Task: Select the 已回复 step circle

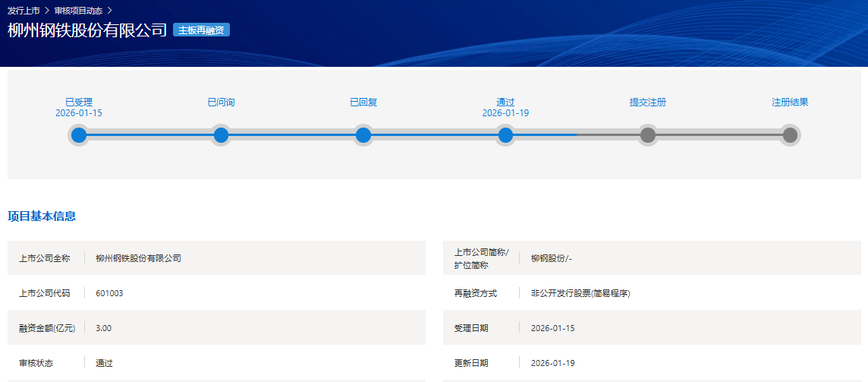Action: click(x=363, y=135)
